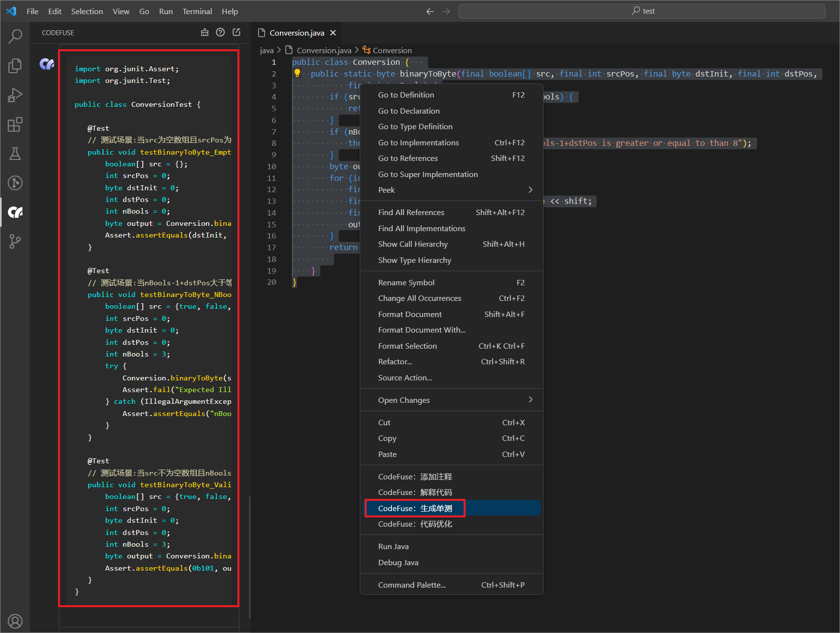The width and height of the screenshot is (840, 633).
Task: Choose Format Selection
Action: click(451, 346)
